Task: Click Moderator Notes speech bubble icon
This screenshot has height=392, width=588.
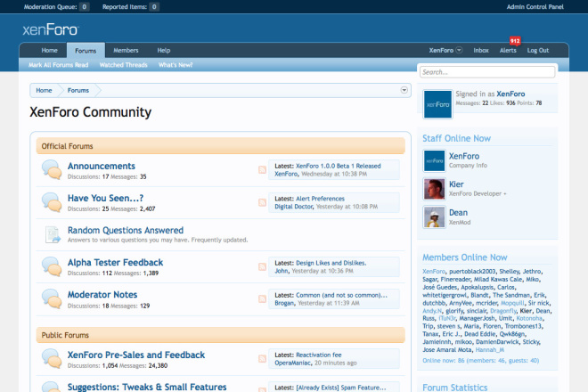Action: point(52,299)
